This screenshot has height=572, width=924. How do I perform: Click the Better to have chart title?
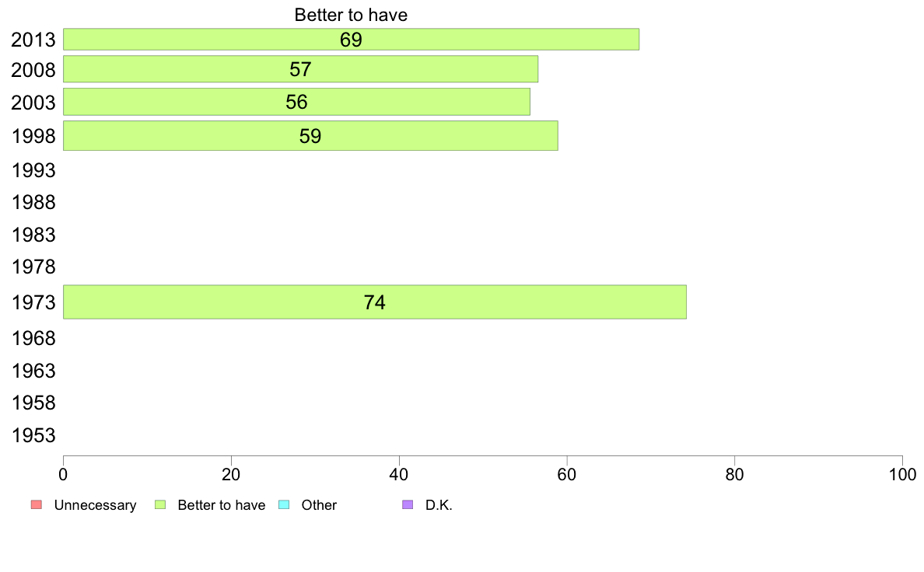tap(352, 15)
